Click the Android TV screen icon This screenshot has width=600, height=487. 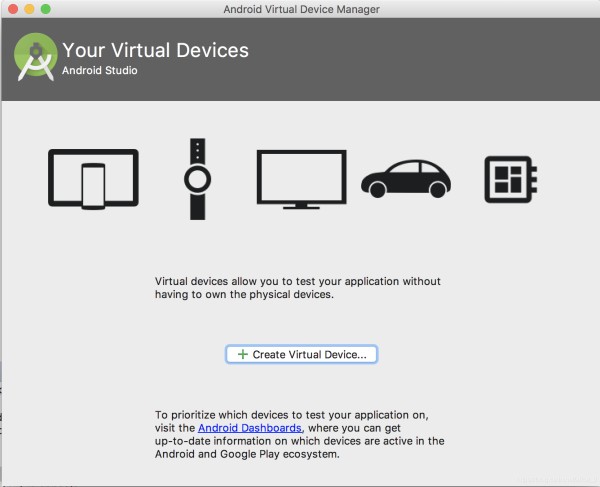[x=302, y=179]
